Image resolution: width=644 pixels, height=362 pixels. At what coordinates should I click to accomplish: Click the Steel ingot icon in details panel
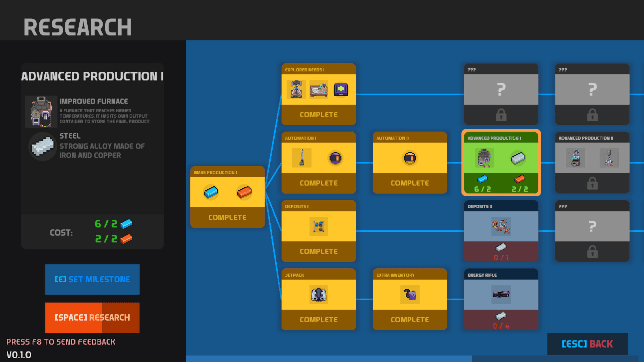[x=42, y=146]
